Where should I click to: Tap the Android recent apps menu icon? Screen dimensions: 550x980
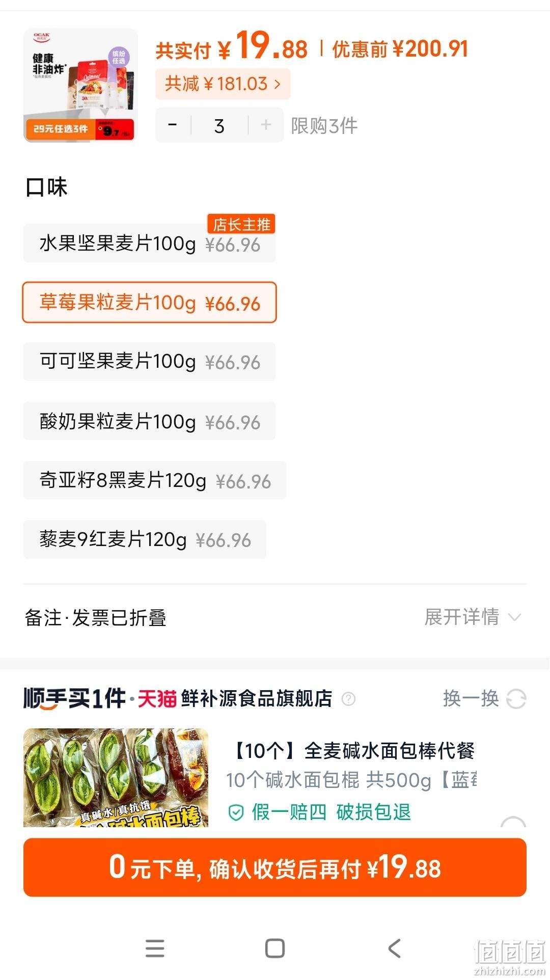[155, 948]
